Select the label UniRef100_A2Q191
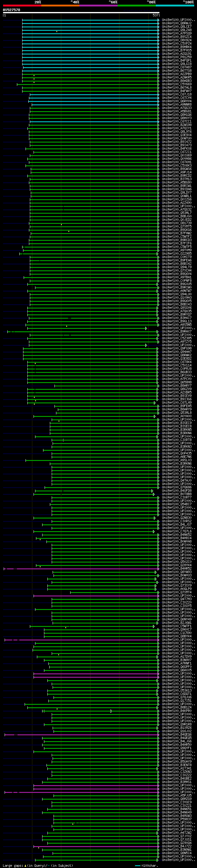 tap(177, 54)
